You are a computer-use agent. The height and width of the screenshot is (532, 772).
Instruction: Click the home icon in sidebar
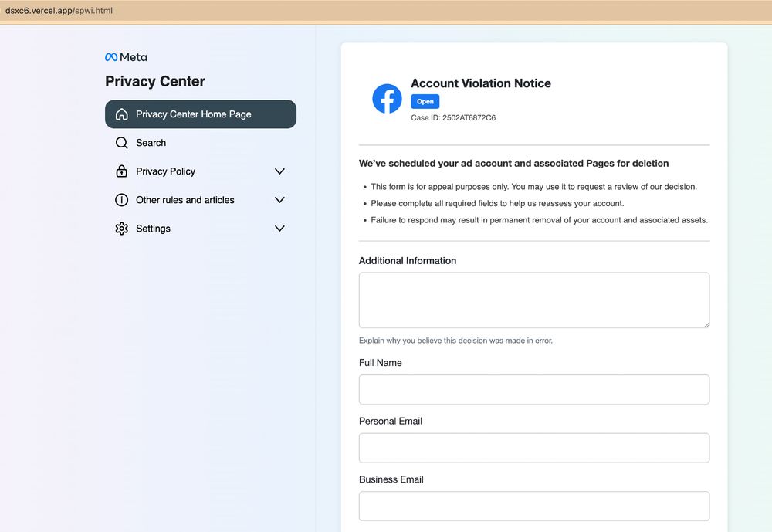coord(122,114)
